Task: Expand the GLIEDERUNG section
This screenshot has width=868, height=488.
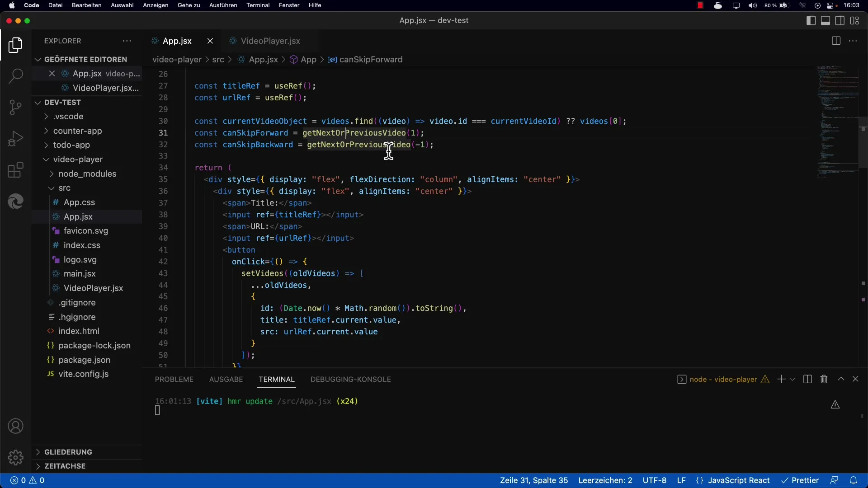Action: pyautogui.click(x=68, y=452)
